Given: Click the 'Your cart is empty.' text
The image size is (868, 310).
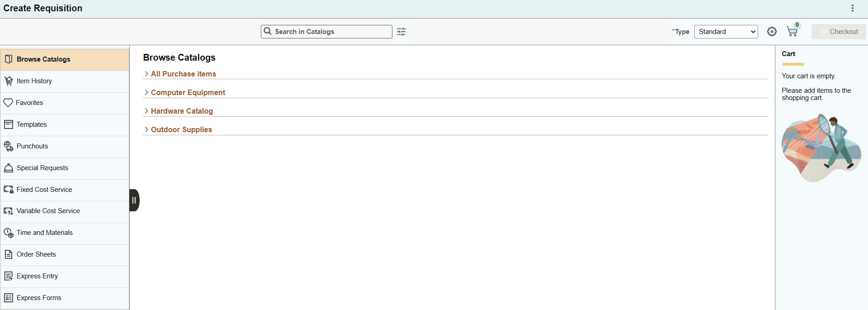Looking at the screenshot, I should click(809, 76).
